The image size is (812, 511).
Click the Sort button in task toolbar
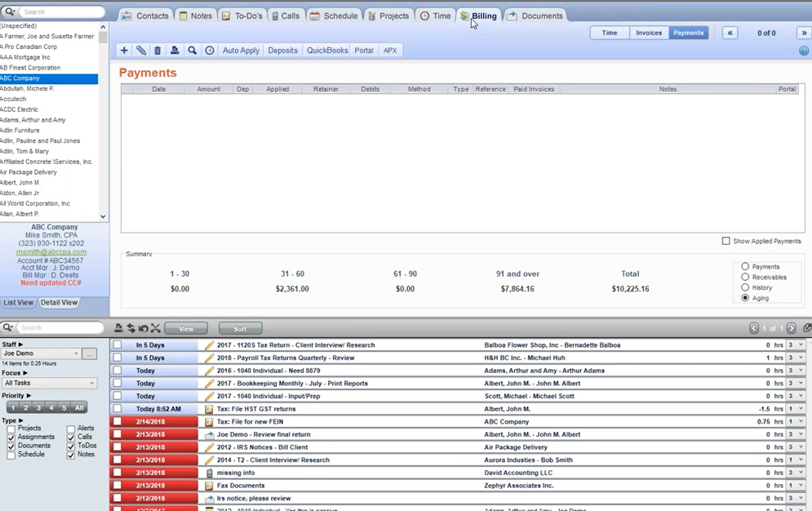[x=240, y=328]
